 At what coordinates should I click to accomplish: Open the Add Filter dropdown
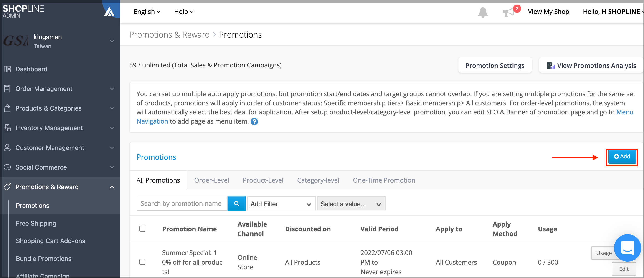coord(281,204)
